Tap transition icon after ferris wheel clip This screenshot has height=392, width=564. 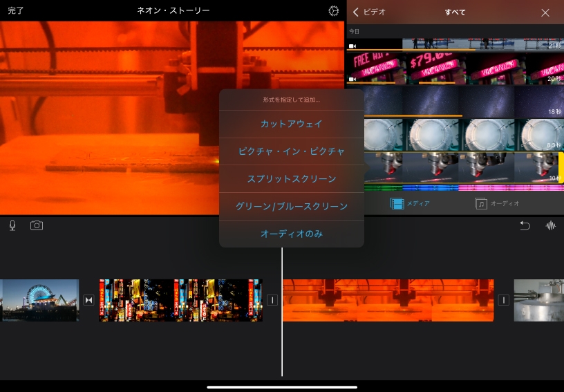click(x=88, y=300)
